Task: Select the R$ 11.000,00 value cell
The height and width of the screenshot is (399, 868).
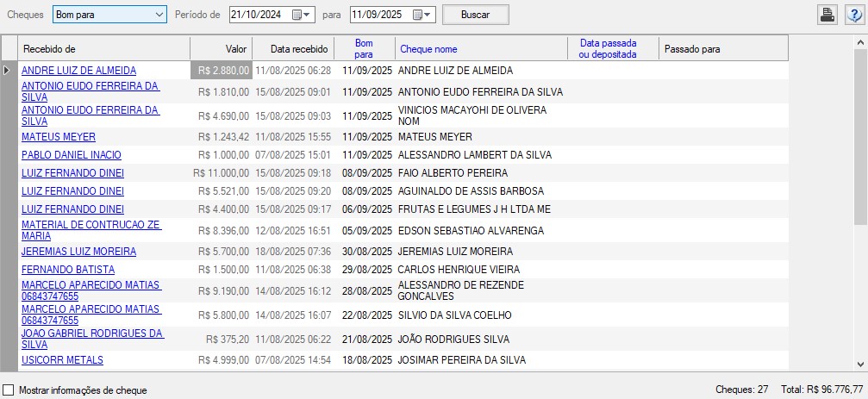Action: [222, 173]
